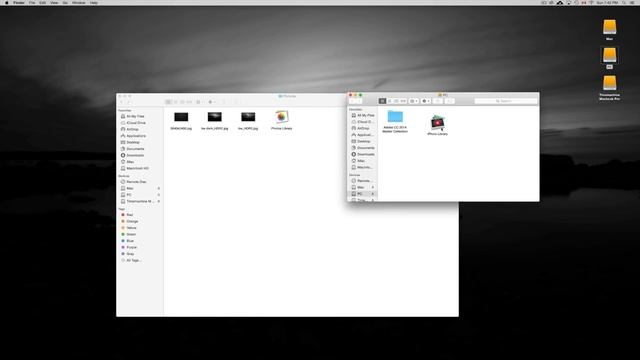
Task: Select Yellow tag in Pictures window sidebar
Action: (x=129, y=228)
